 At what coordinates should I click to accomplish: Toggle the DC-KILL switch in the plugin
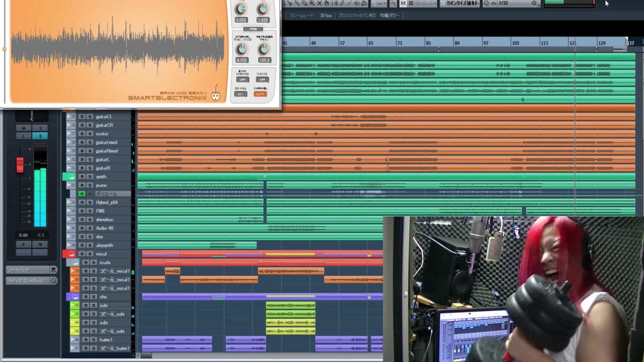tap(241, 94)
